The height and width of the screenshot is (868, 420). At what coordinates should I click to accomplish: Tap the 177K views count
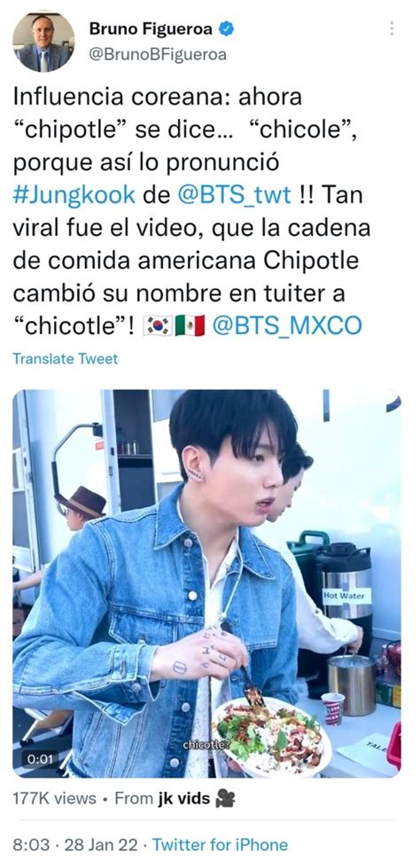coord(54,798)
